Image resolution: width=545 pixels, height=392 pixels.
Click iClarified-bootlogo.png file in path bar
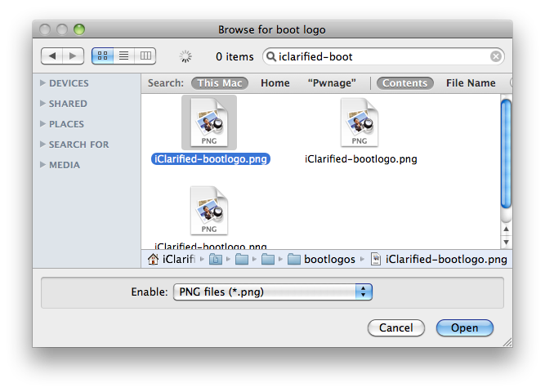439,259
